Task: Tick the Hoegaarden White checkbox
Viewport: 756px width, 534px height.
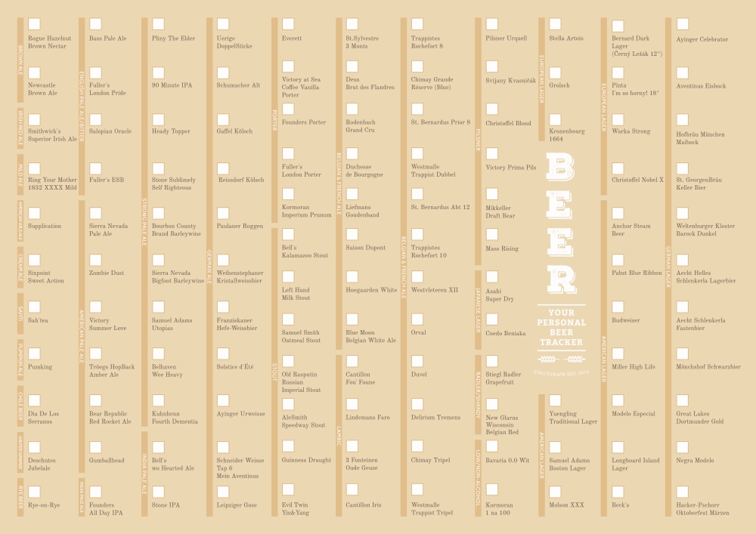Action: tap(352, 276)
